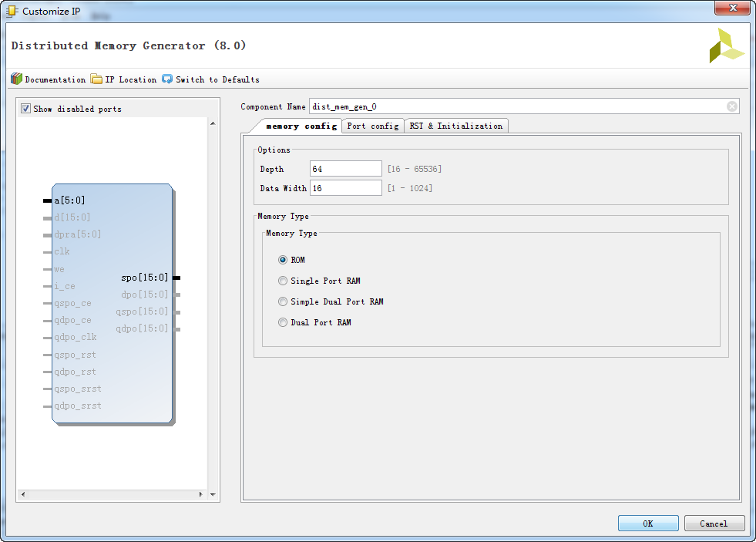Select the Single Port RAM option
Screen dimensions: 756x542
click(x=283, y=281)
